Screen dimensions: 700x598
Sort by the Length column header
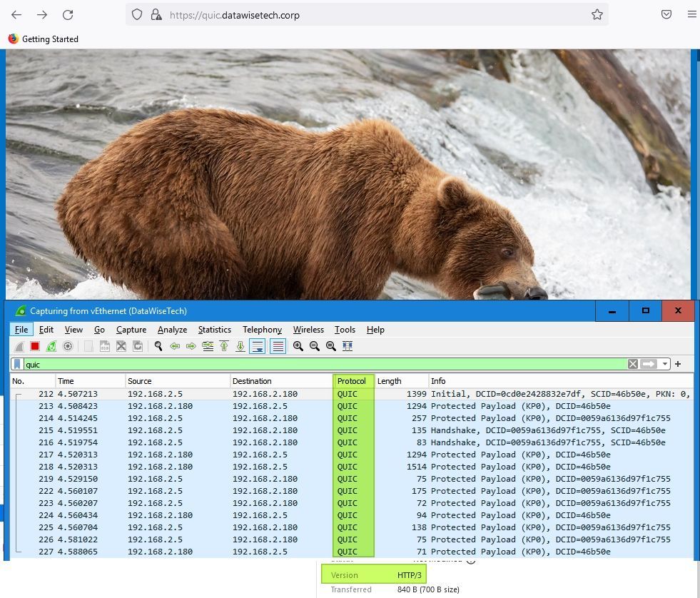point(402,381)
